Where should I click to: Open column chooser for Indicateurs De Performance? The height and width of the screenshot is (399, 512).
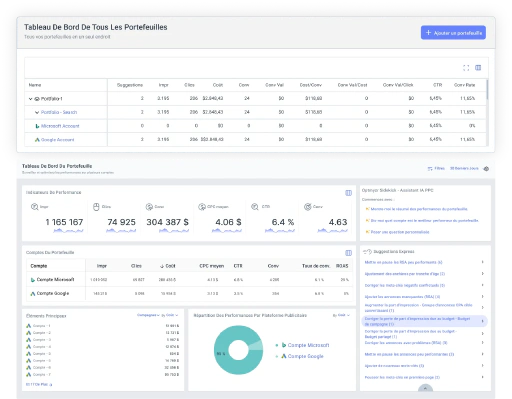[348, 193]
